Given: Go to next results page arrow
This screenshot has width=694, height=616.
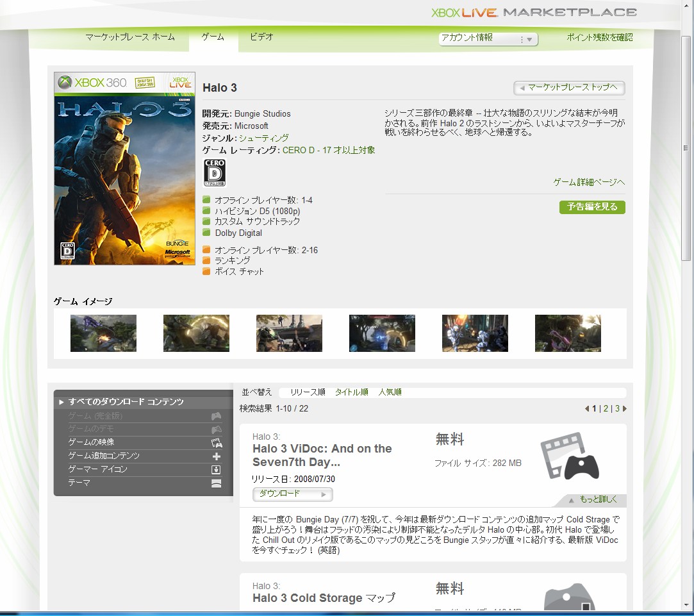Looking at the screenshot, I should click(x=625, y=409).
